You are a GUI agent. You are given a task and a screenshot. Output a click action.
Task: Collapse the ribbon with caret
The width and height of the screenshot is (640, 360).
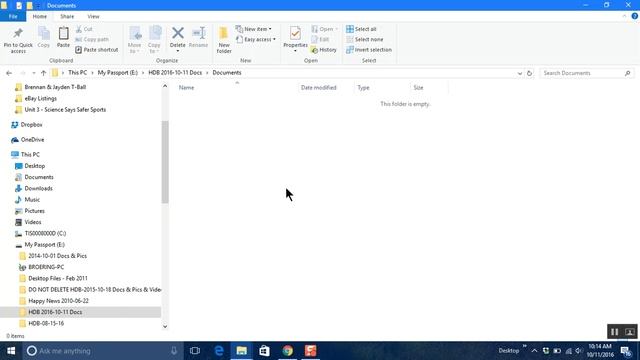pyautogui.click(x=624, y=16)
